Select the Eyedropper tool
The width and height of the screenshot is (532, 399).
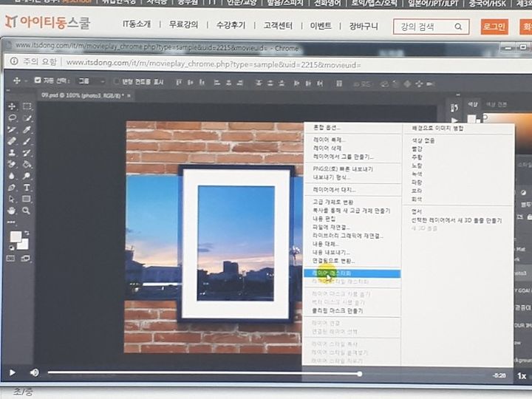click(27, 129)
